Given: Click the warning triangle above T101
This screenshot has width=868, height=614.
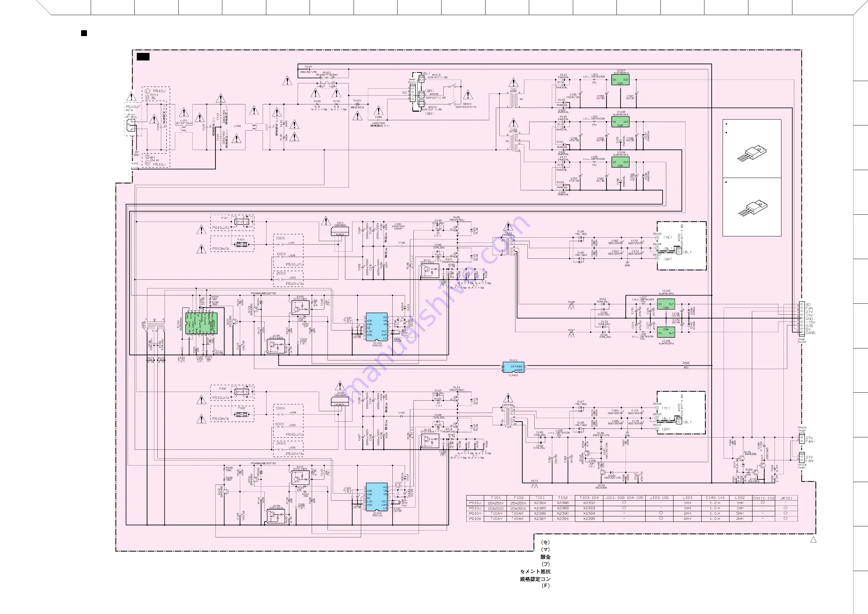Looking at the screenshot, I should (513, 82).
